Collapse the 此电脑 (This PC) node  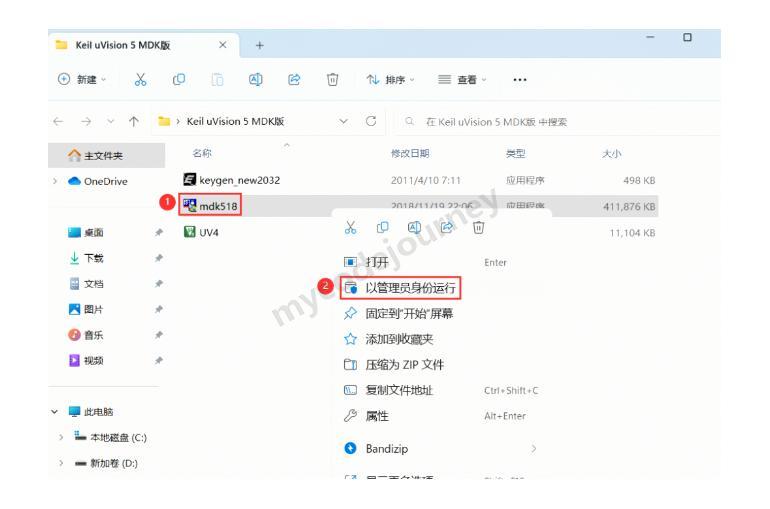55,412
